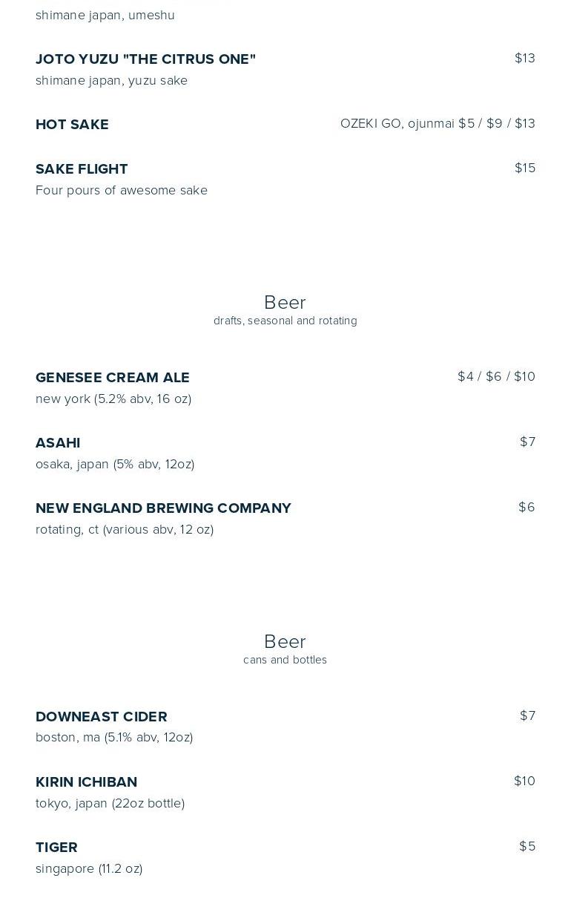Select NEW ENGLAND BREWING COMPANY item
Screen dimensions: 571x924
coord(163,508)
